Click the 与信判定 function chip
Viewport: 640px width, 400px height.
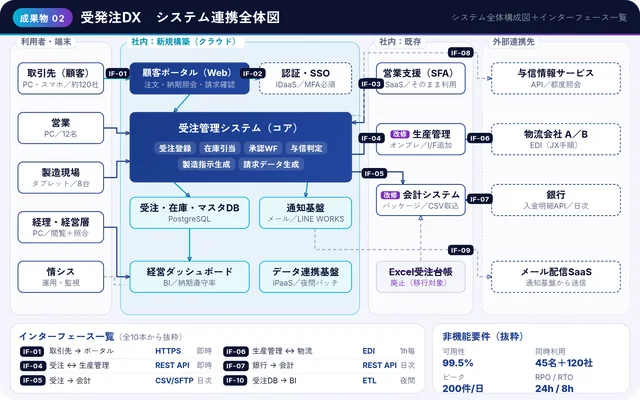click(x=306, y=148)
